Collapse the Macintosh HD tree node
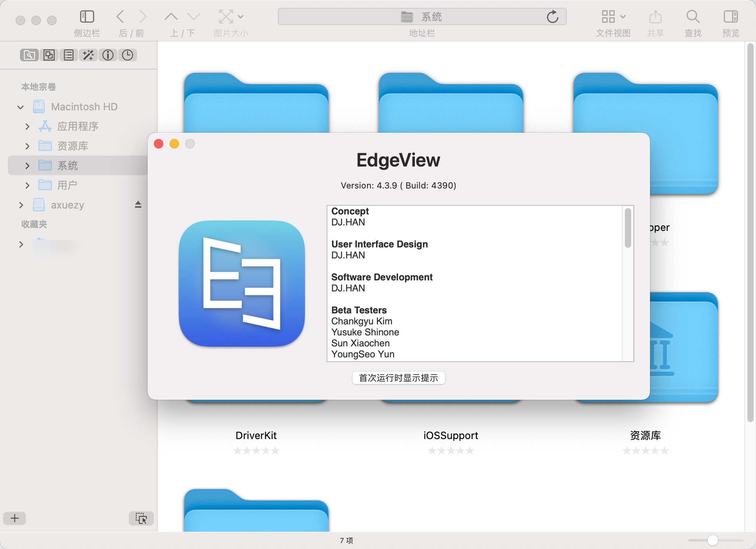Screen dimensions: 756x549 [x=20, y=107]
